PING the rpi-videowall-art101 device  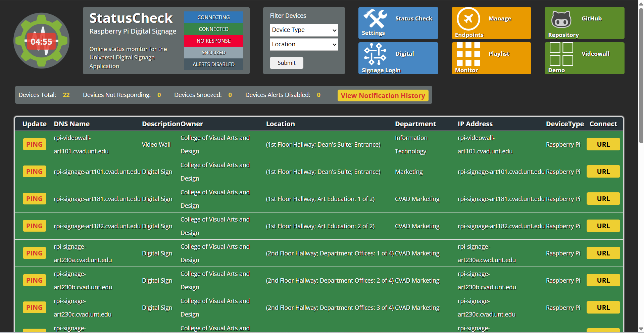pos(34,144)
